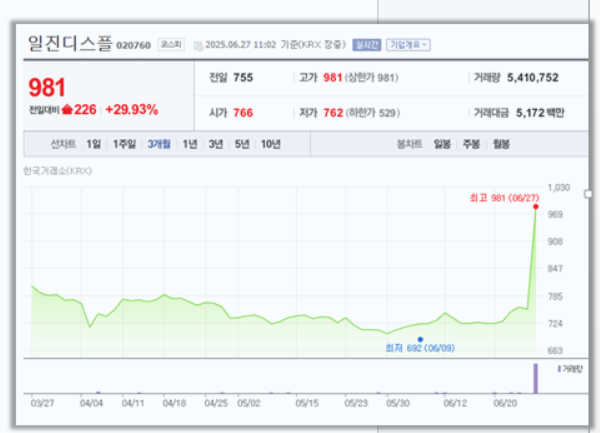Click the 한국거래소(KRX) label
Image resolution: width=600 pixels, height=433 pixels.
coord(57,171)
